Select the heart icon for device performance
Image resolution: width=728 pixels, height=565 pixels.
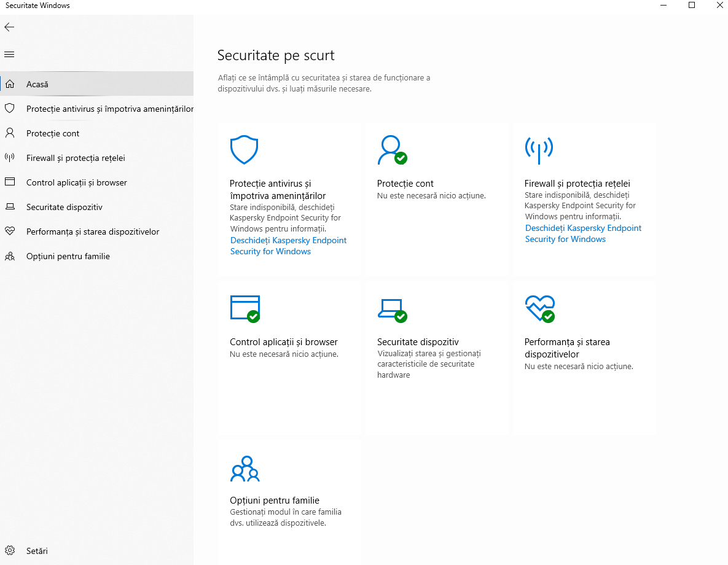point(539,308)
